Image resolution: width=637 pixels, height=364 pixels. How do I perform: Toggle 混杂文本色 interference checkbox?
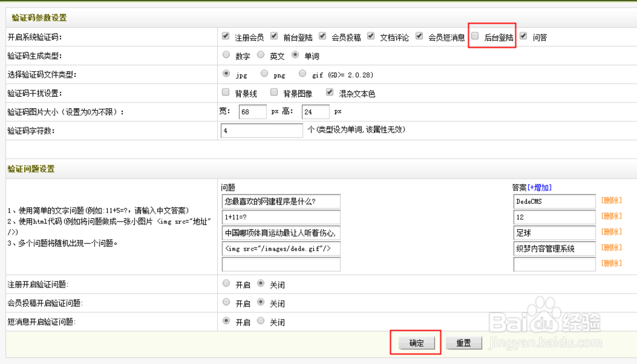click(x=330, y=92)
